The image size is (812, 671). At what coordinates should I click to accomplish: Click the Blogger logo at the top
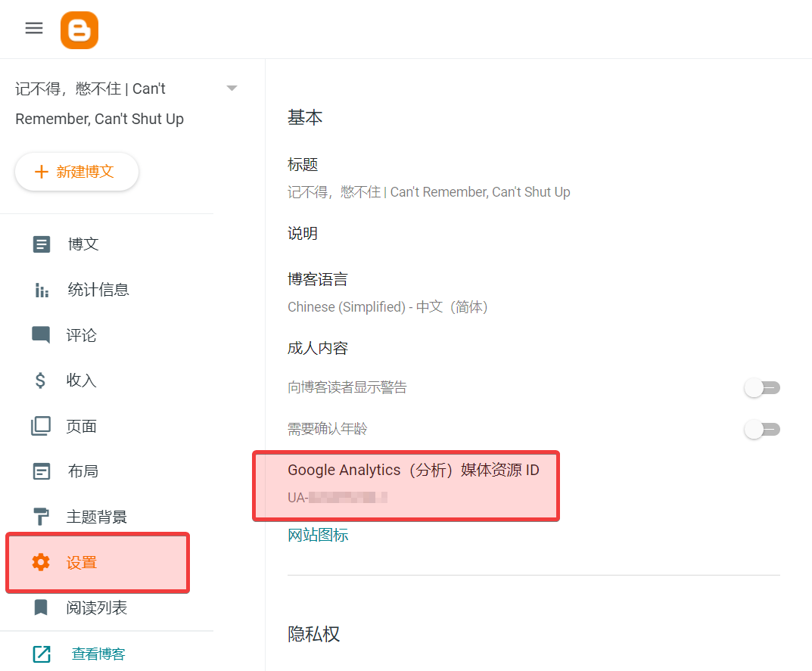click(79, 30)
